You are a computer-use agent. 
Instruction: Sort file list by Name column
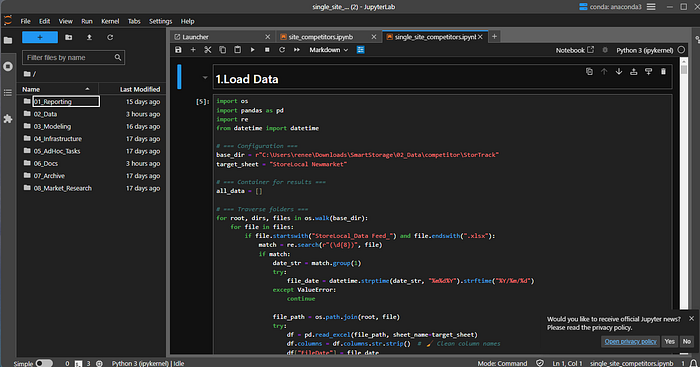coord(56,89)
